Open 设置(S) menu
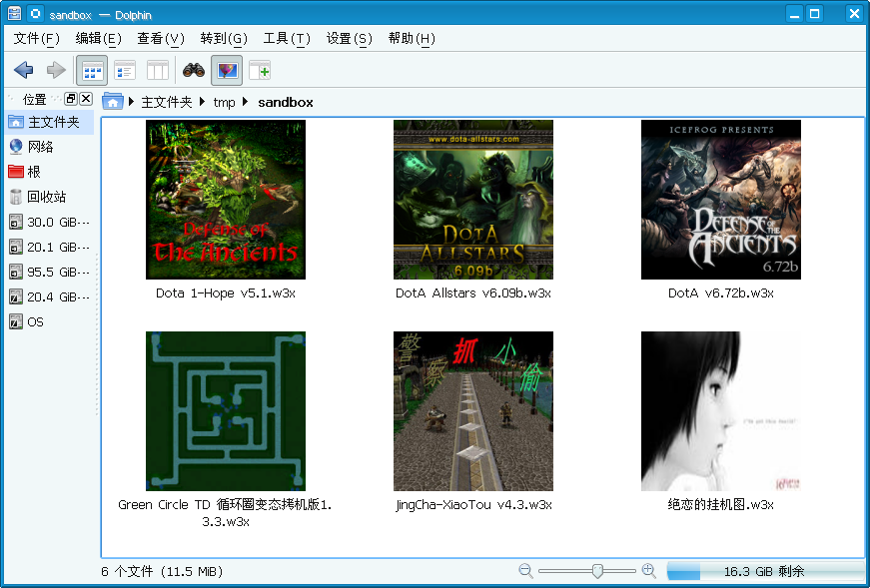The height and width of the screenshot is (588, 870). tap(349, 38)
